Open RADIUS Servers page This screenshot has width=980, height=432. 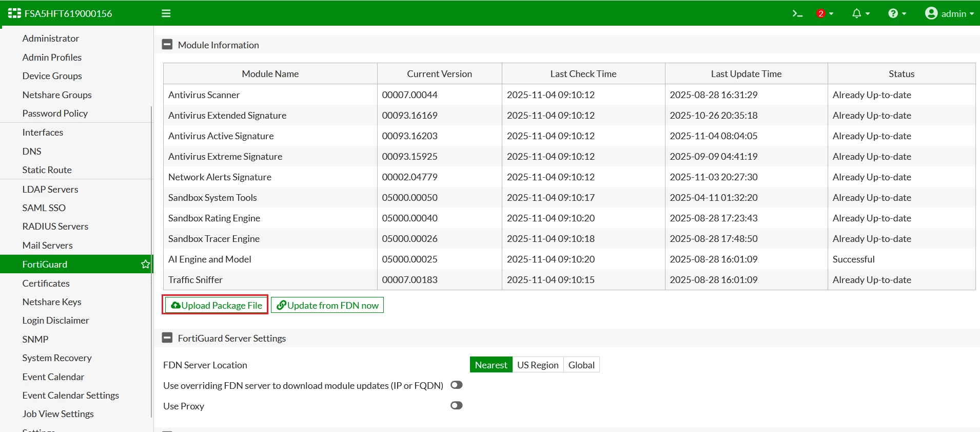(x=55, y=226)
